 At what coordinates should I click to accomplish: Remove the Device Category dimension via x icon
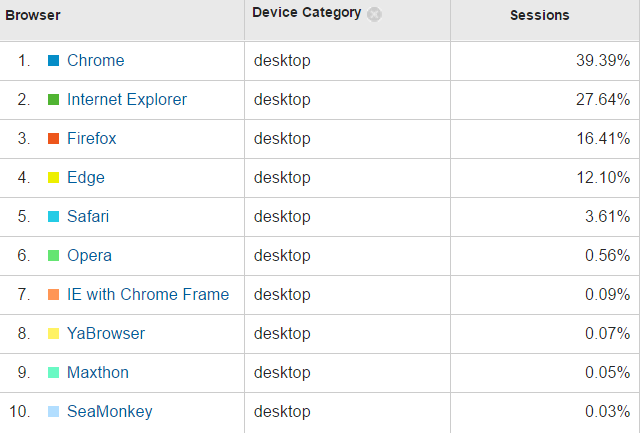[374, 14]
